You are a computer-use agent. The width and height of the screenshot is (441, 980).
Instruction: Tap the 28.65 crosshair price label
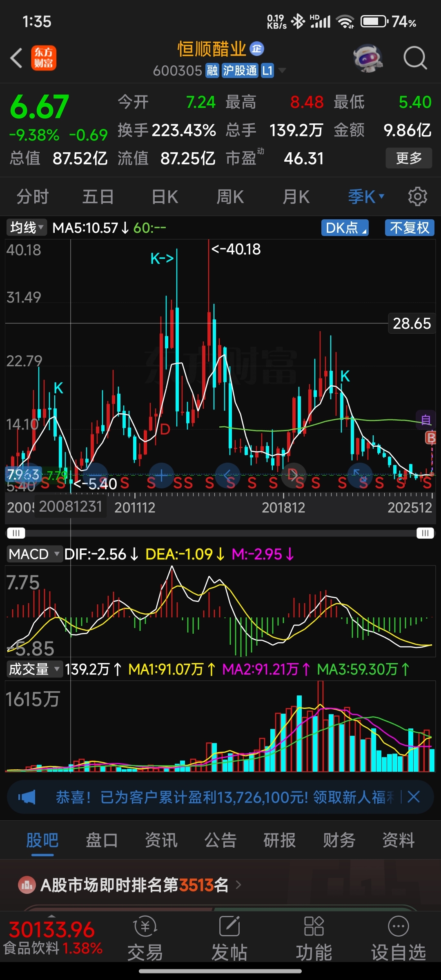412,323
